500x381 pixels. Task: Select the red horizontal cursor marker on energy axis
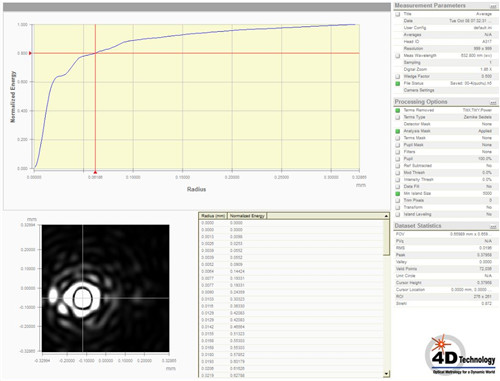point(30,53)
